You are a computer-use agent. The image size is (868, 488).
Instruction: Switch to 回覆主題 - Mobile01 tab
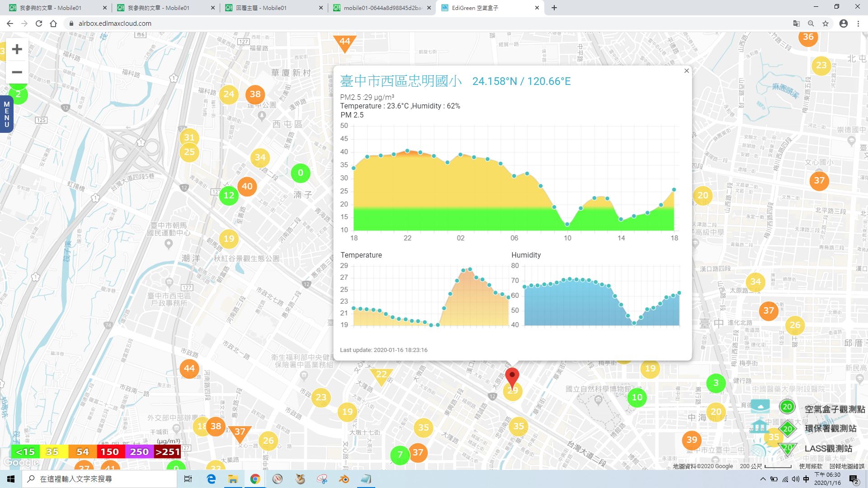274,8
